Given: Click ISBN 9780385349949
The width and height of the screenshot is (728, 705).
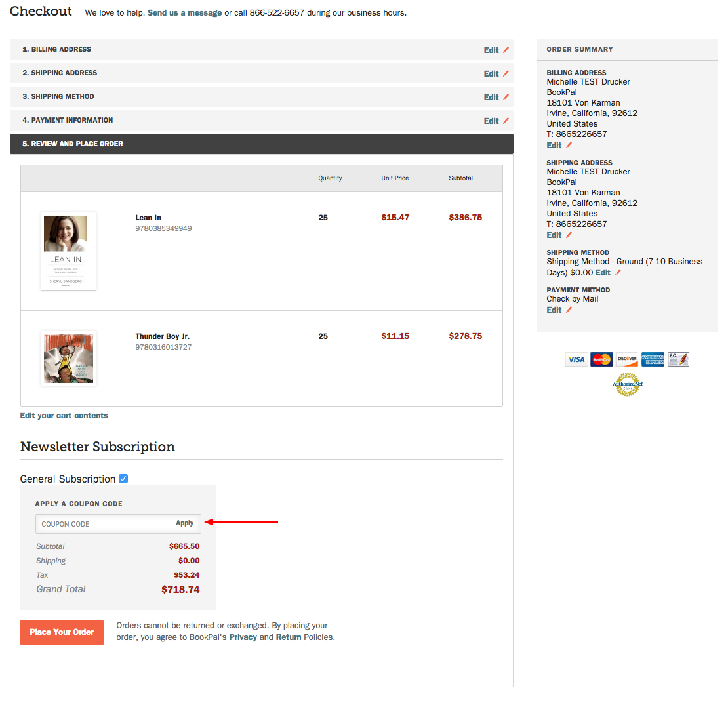Looking at the screenshot, I should click(163, 228).
